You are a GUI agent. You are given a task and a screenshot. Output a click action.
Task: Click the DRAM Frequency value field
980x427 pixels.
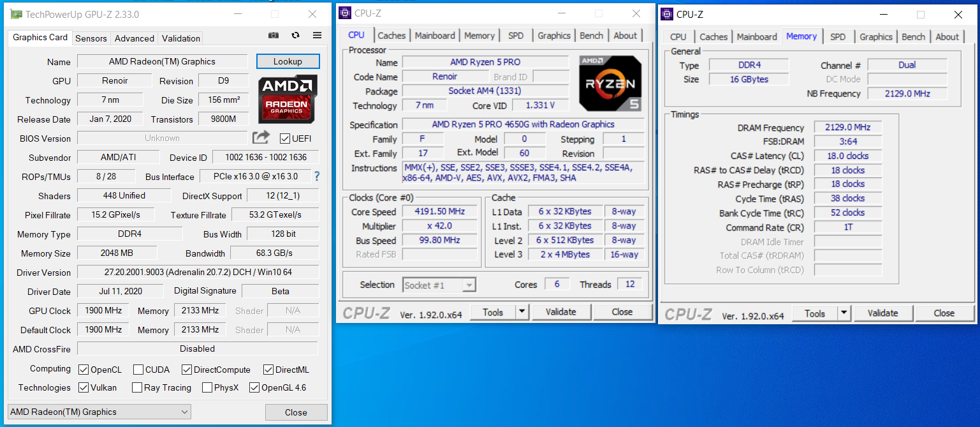[847, 128]
